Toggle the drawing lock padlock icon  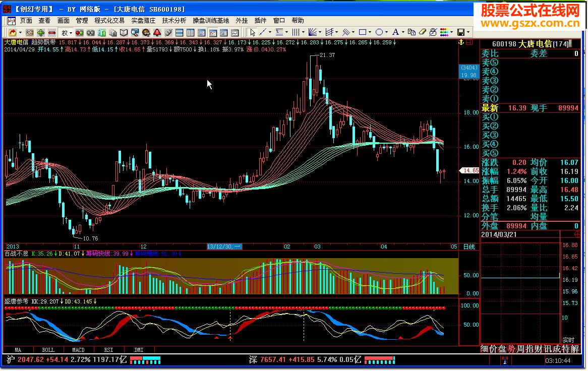[433, 32]
